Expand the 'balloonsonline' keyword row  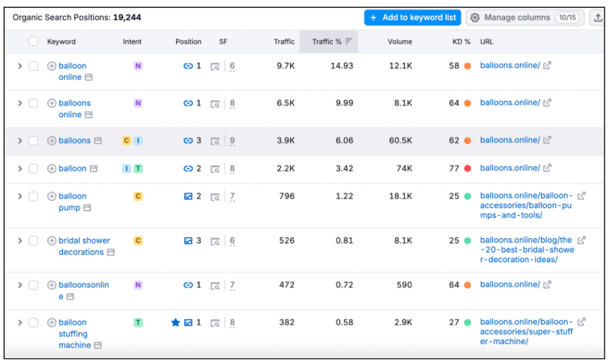[x=20, y=285]
